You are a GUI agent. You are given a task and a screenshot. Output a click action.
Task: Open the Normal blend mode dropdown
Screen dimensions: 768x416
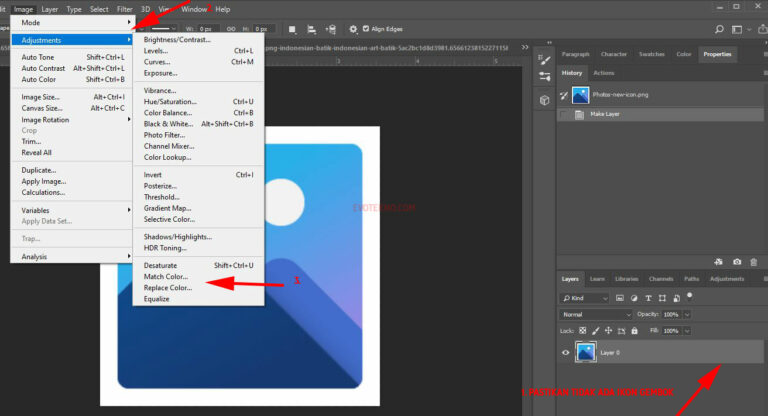[596, 314]
